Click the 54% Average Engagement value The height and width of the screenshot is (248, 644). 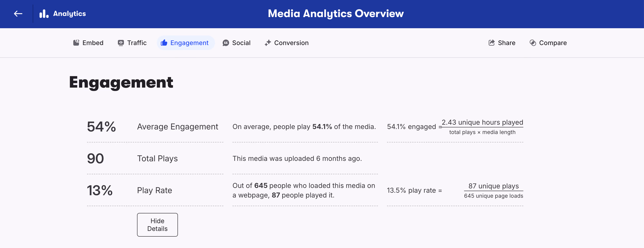click(x=101, y=127)
